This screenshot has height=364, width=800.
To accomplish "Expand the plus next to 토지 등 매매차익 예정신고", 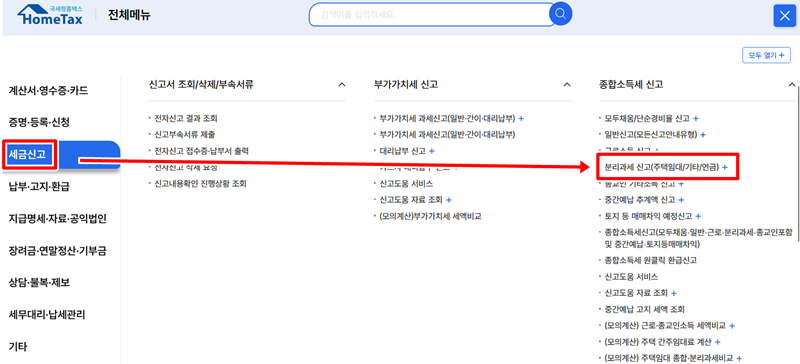I will (698, 216).
